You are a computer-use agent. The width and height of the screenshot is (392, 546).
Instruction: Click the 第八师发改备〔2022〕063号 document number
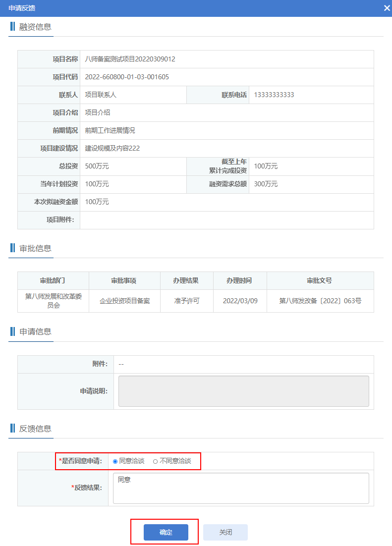[320, 301]
